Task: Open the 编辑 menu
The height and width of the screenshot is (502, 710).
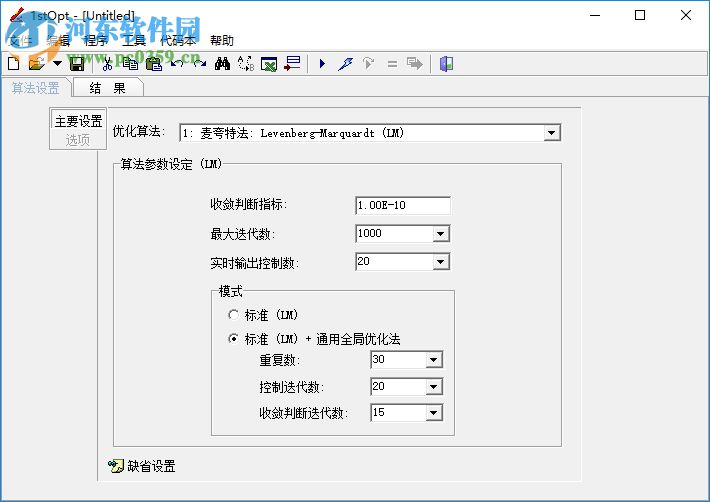Action: click(x=58, y=41)
